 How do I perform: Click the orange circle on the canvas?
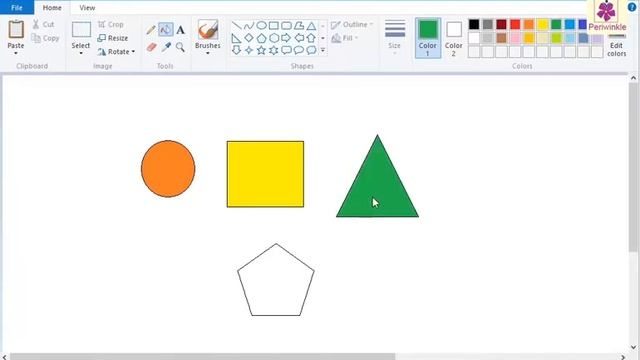(168, 169)
